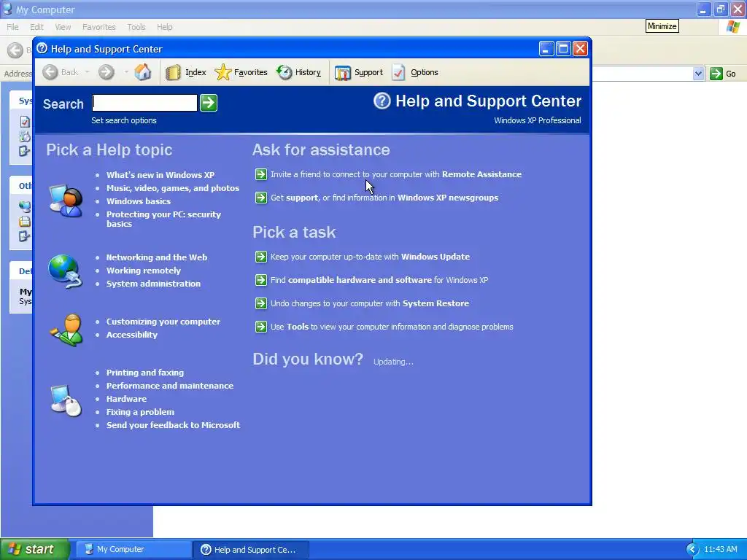Viewport: 747px width, 560px height.
Task: Open Fixing a problem topic
Action: click(140, 412)
